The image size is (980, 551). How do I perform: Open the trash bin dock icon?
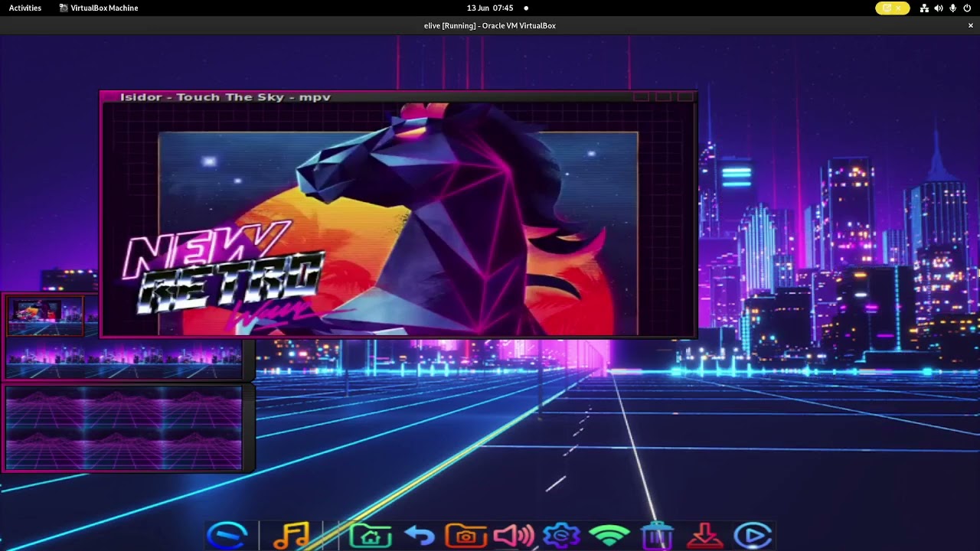coord(657,536)
